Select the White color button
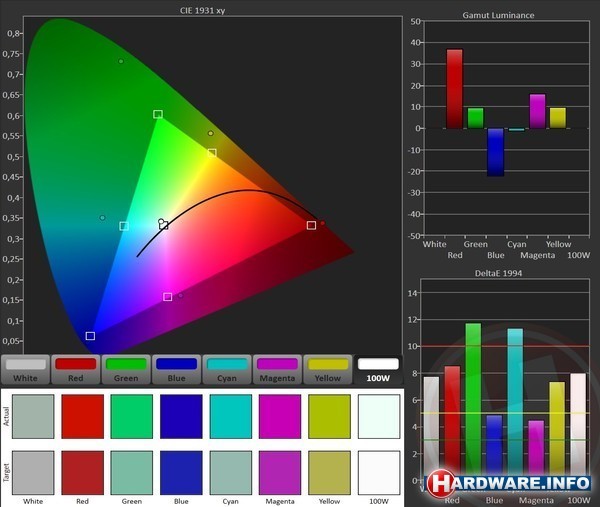The width and height of the screenshot is (600, 507). point(26,370)
